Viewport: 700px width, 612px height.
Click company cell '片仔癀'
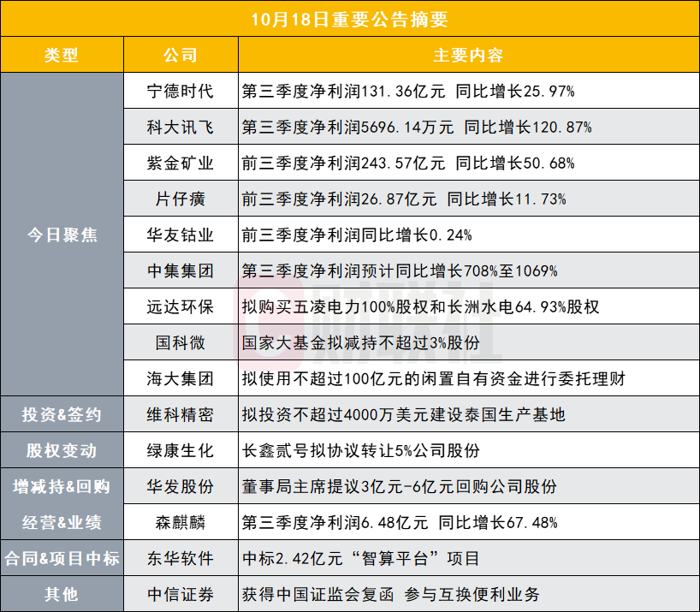pos(181,199)
